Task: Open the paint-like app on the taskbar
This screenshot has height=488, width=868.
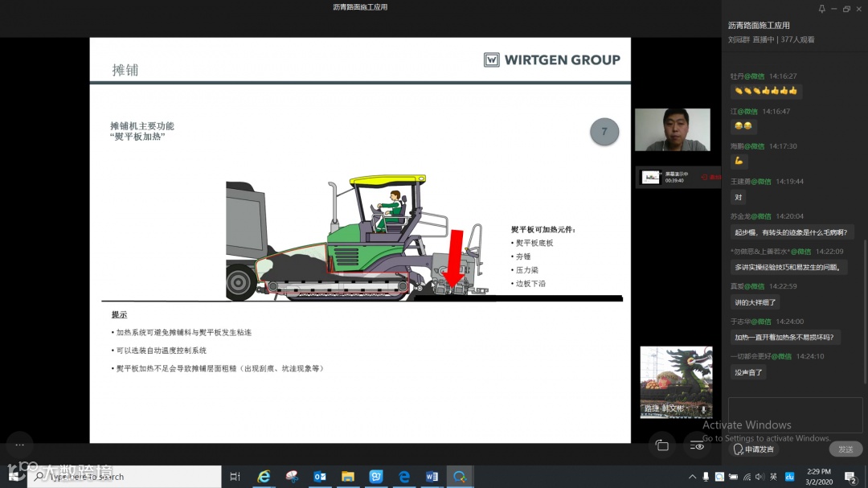Action: tap(292, 477)
